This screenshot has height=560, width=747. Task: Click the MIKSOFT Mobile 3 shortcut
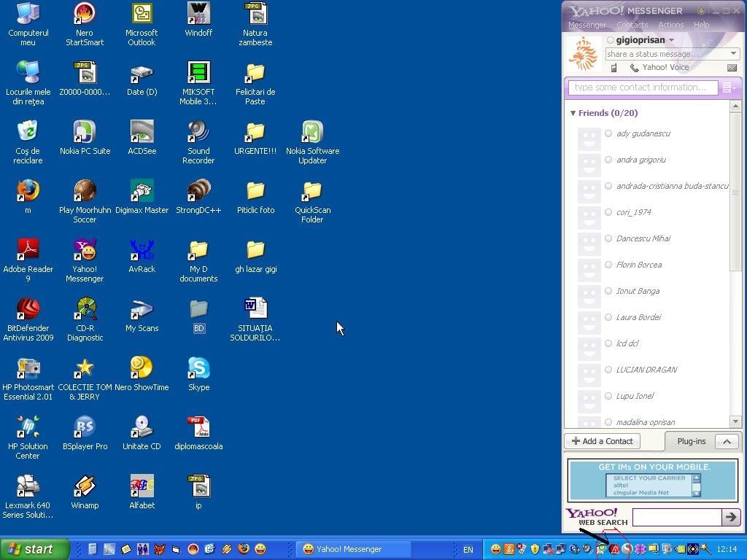click(198, 83)
